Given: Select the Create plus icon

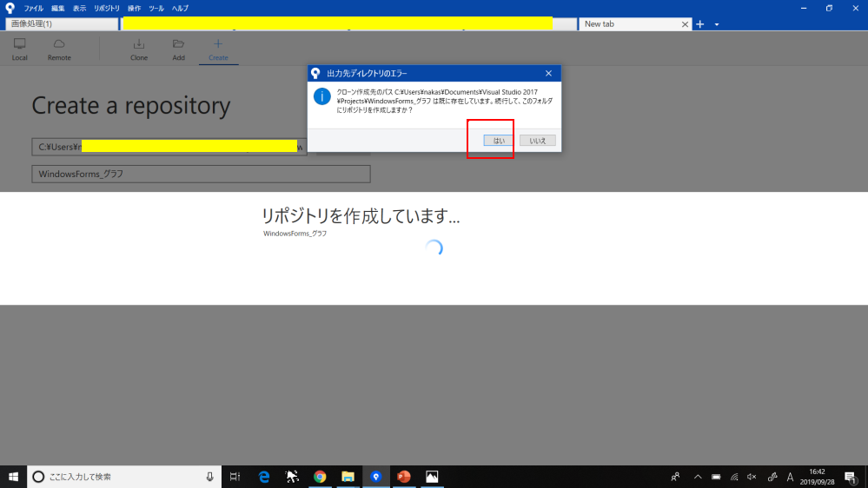Looking at the screenshot, I should [218, 43].
